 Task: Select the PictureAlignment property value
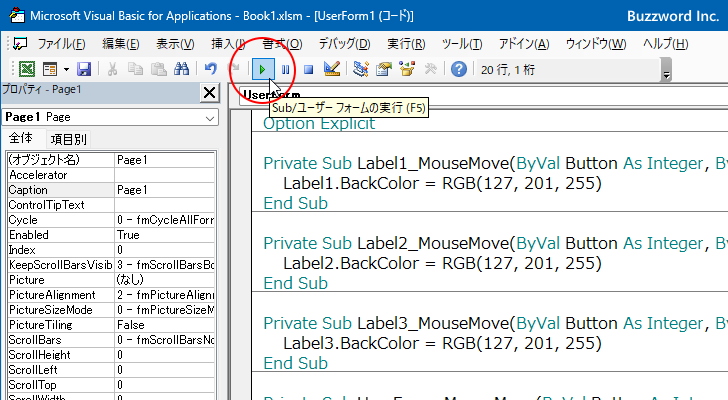[x=164, y=295]
